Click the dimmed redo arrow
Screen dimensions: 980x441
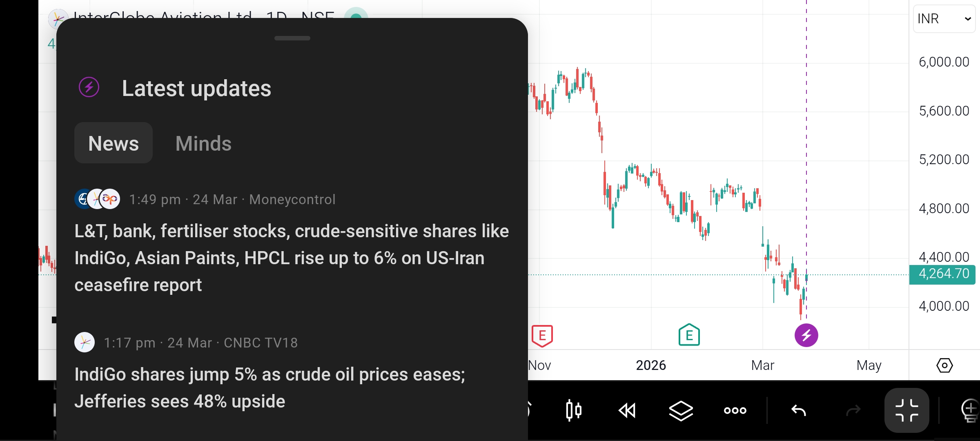(853, 410)
